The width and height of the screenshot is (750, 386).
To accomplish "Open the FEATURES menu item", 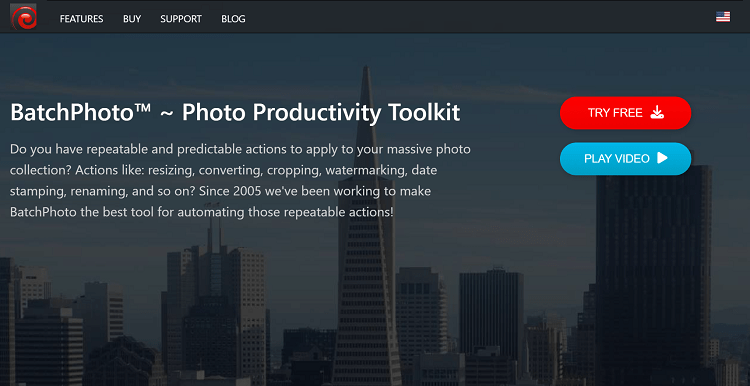I will click(x=81, y=19).
